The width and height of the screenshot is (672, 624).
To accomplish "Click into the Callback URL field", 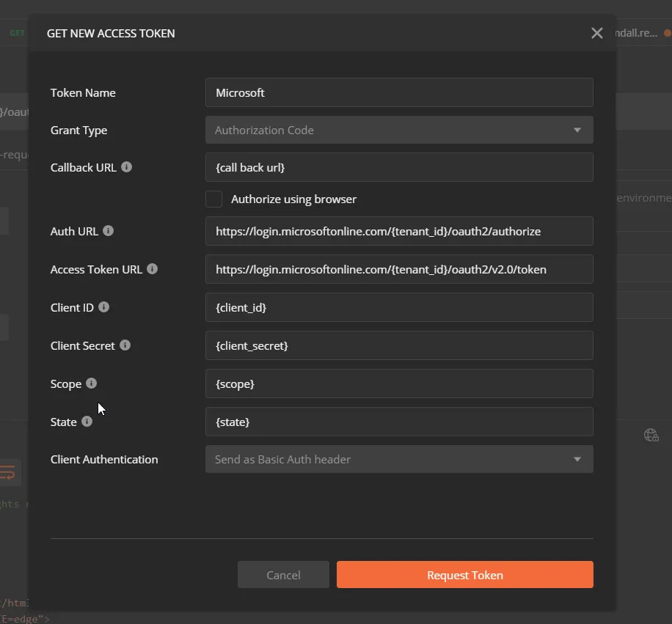I will pyautogui.click(x=399, y=167).
